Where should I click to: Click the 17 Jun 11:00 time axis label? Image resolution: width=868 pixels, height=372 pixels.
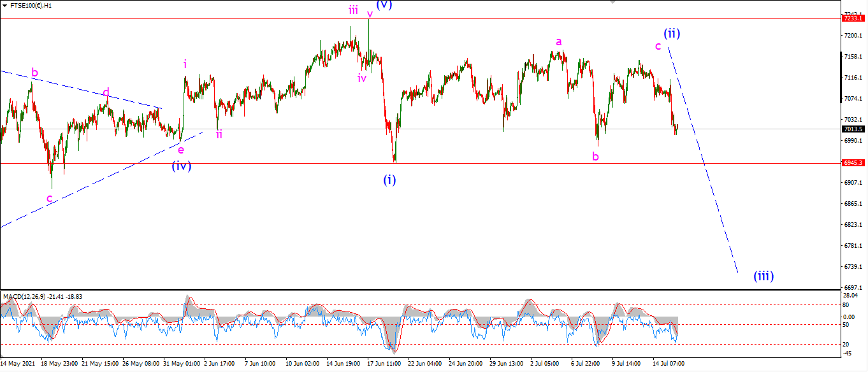384,364
